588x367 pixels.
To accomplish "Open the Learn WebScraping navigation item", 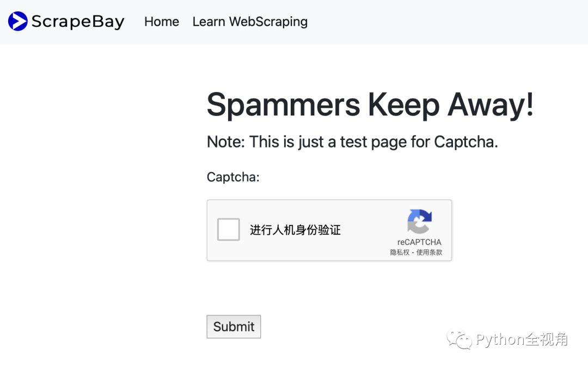I will (250, 22).
